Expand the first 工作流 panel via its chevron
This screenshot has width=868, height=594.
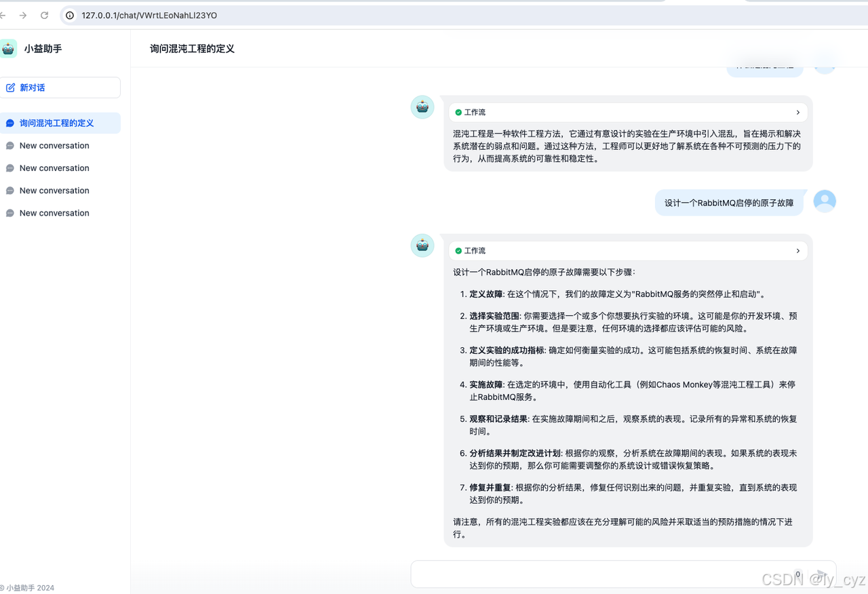pos(798,112)
